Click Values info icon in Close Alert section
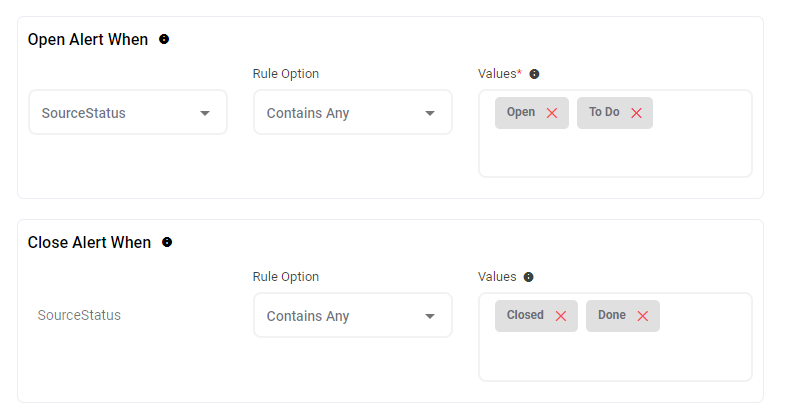 pos(528,277)
